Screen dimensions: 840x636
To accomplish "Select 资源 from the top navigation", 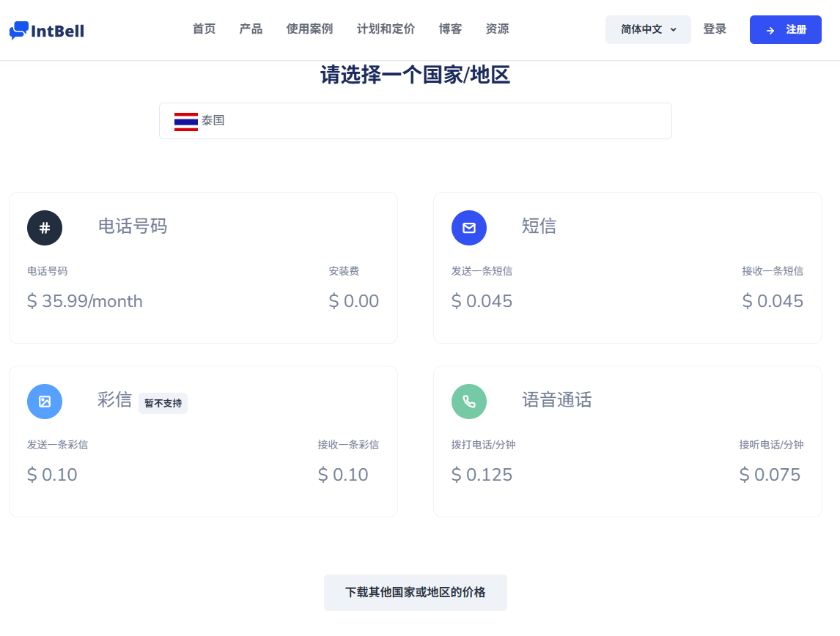I will click(x=497, y=29).
